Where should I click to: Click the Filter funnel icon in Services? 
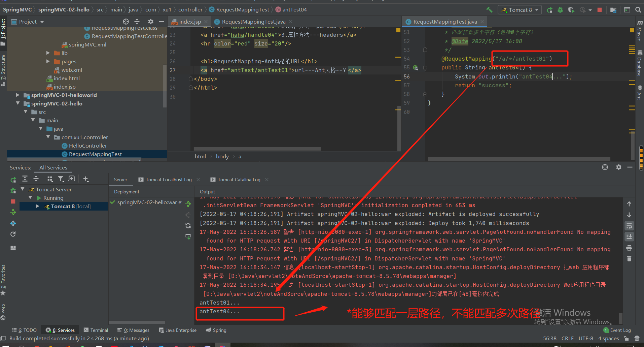pyautogui.click(x=61, y=179)
